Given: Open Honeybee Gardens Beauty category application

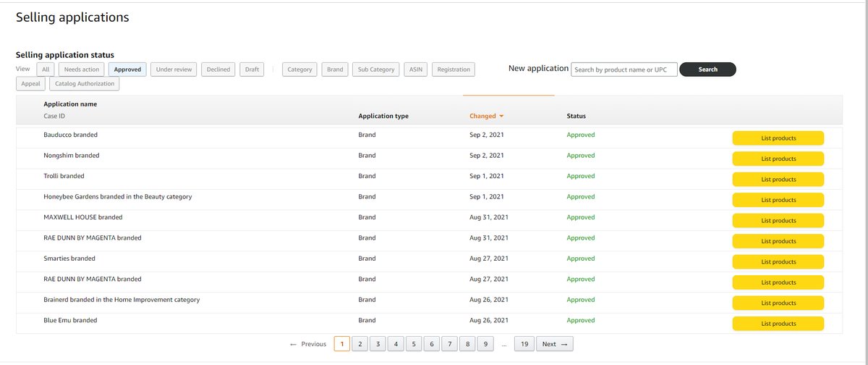Looking at the screenshot, I should pos(118,197).
